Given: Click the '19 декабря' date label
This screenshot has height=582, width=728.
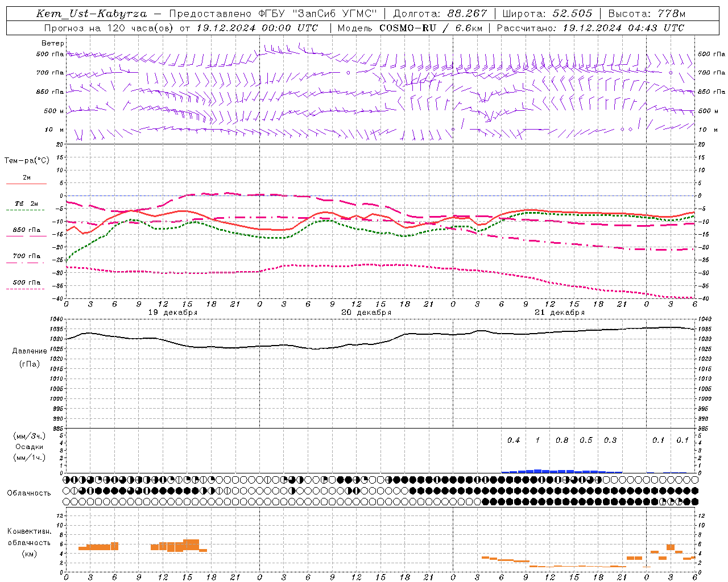Looking at the screenshot, I should [173, 313].
